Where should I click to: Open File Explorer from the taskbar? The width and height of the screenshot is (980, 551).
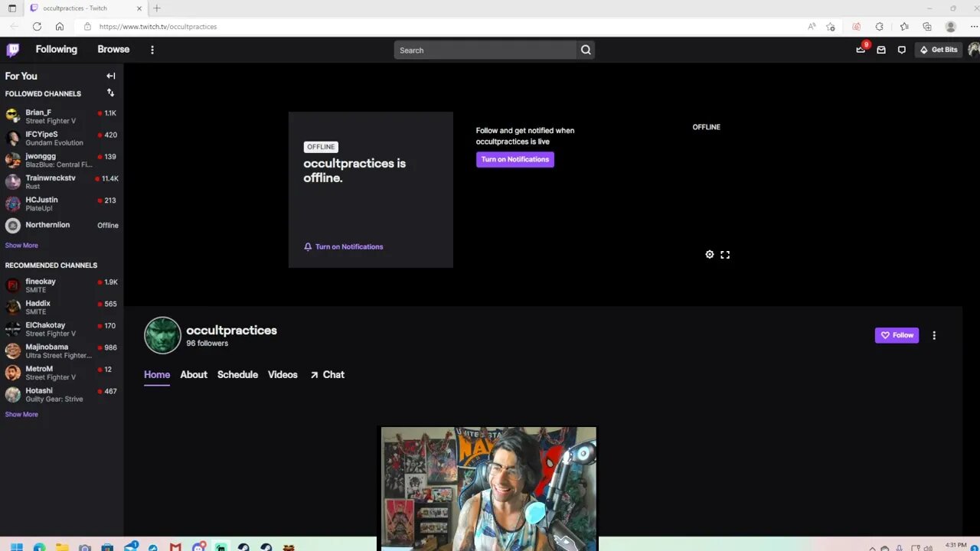click(62, 546)
